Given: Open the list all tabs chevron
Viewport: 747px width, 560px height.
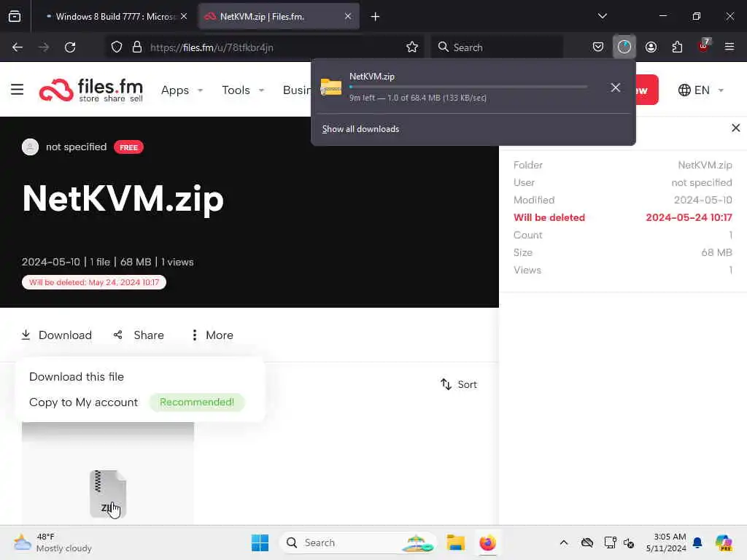Looking at the screenshot, I should pyautogui.click(x=602, y=16).
